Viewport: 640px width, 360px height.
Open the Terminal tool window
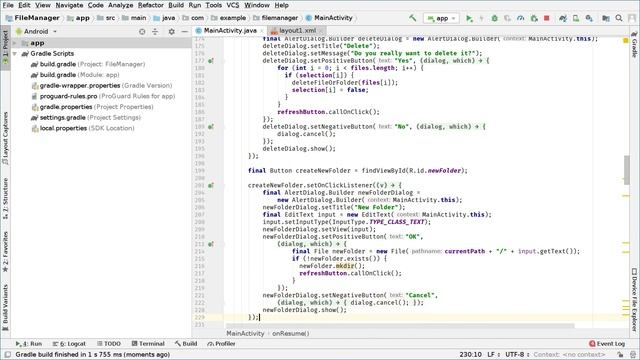148,344
